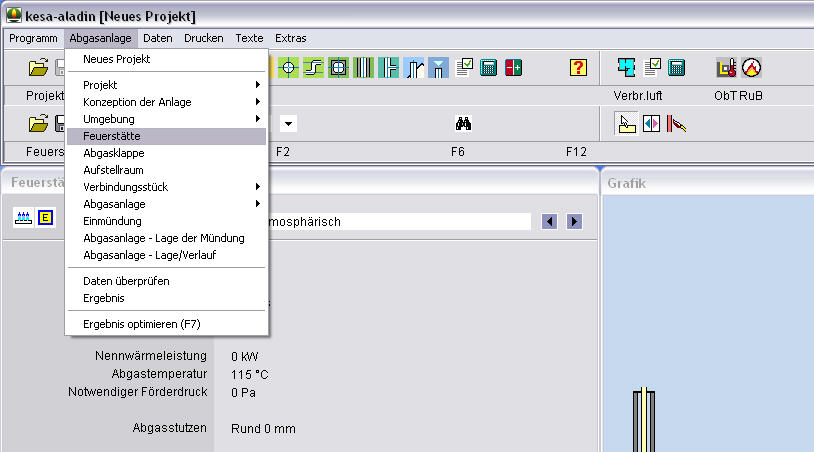Open the Daten menu
This screenshot has height=452, width=814.
click(157, 38)
